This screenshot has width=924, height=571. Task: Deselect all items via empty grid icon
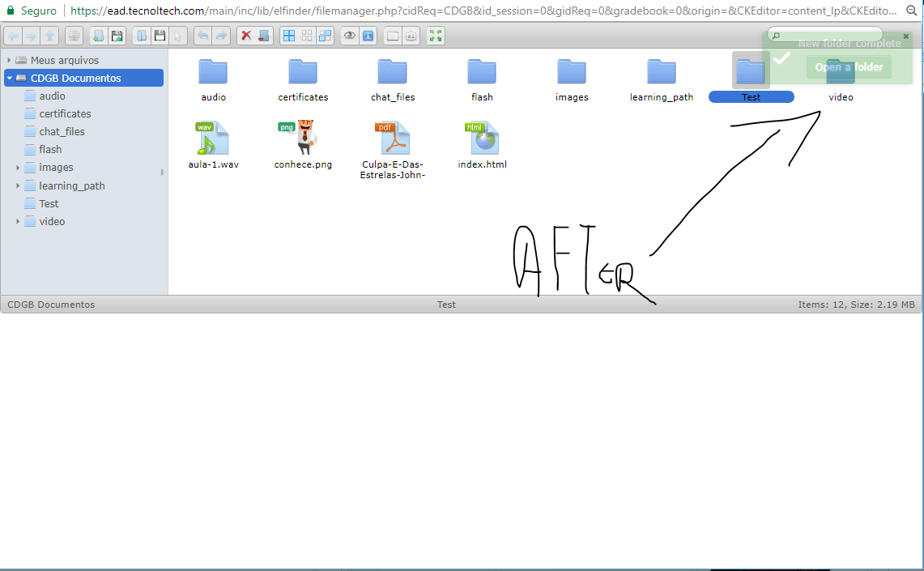click(307, 36)
